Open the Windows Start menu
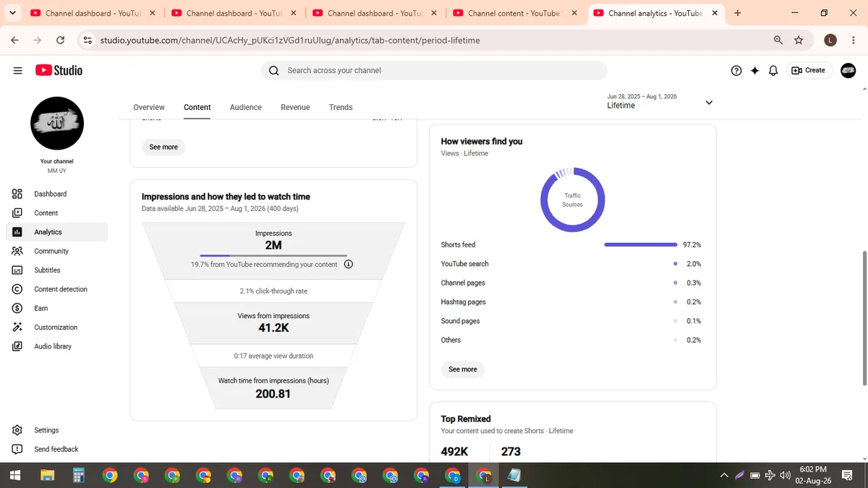Image resolution: width=868 pixels, height=488 pixels. click(x=15, y=475)
